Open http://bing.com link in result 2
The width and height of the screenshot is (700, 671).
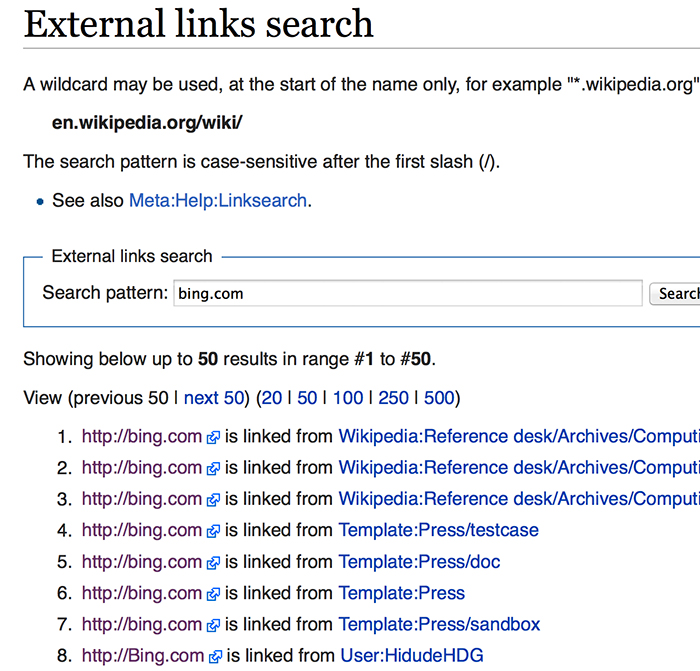(x=142, y=467)
